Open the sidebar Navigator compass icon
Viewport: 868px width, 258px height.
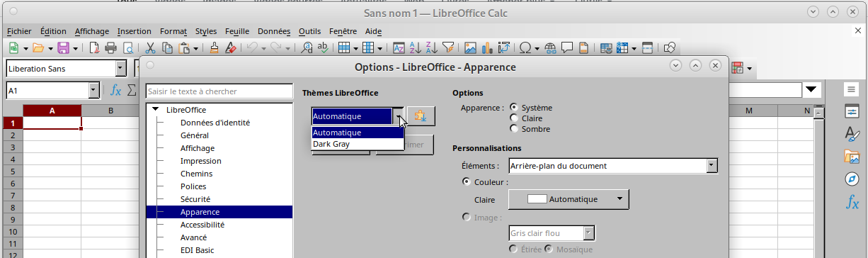[x=852, y=179]
